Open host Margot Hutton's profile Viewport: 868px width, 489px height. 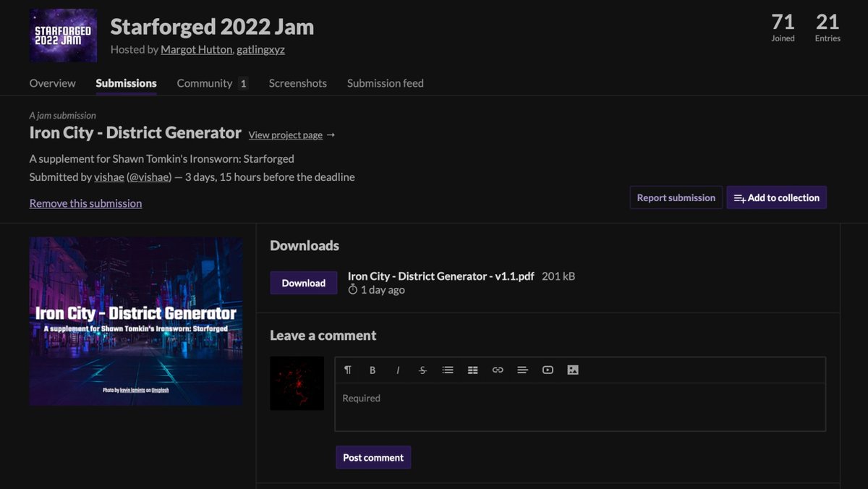(197, 50)
